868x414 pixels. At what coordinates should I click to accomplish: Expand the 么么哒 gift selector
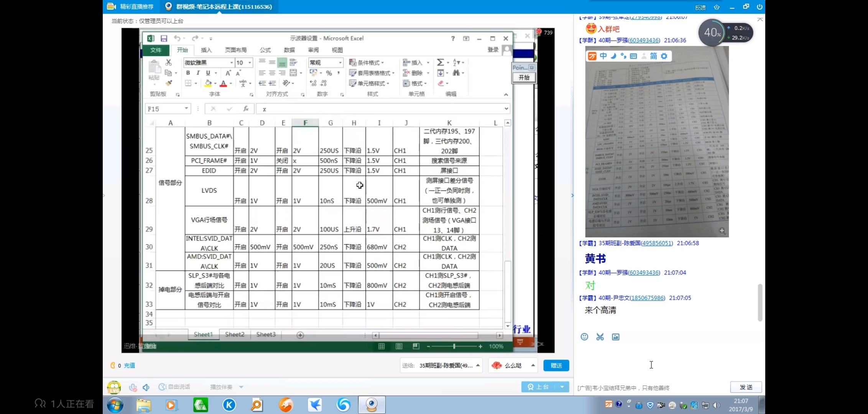coord(533,365)
